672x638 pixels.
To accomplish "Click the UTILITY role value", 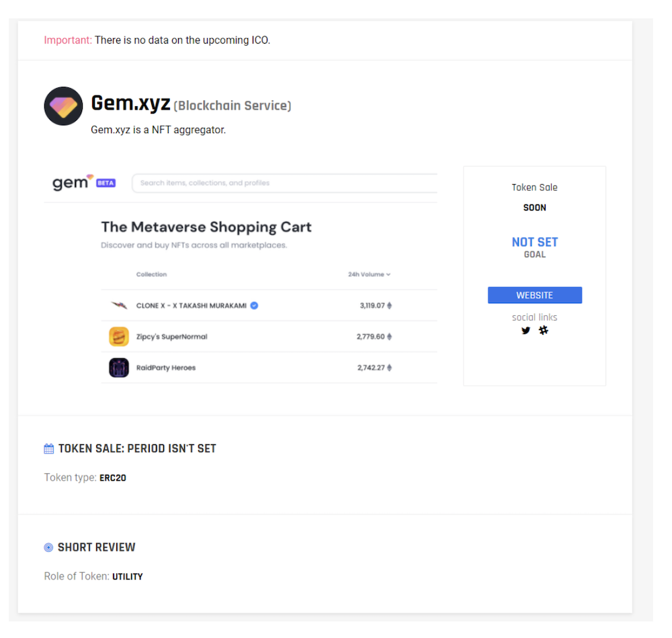I will point(127,577).
